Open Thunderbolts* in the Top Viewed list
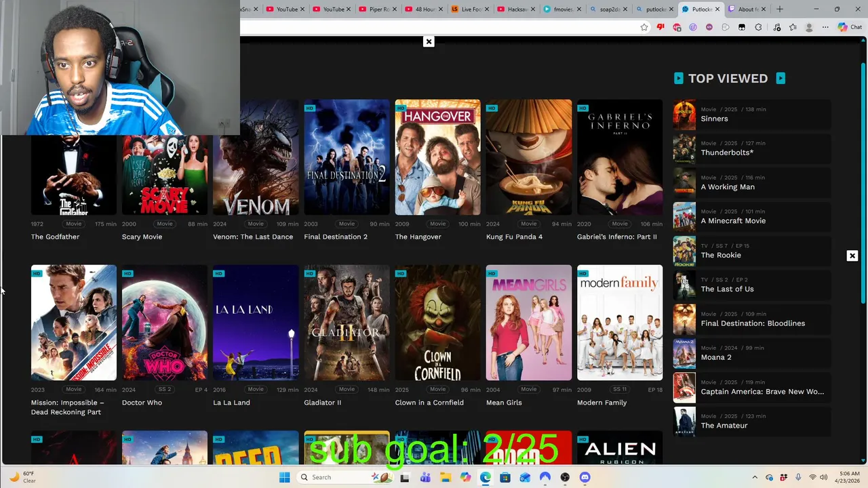Image resolution: width=868 pixels, height=488 pixels. coord(751,149)
